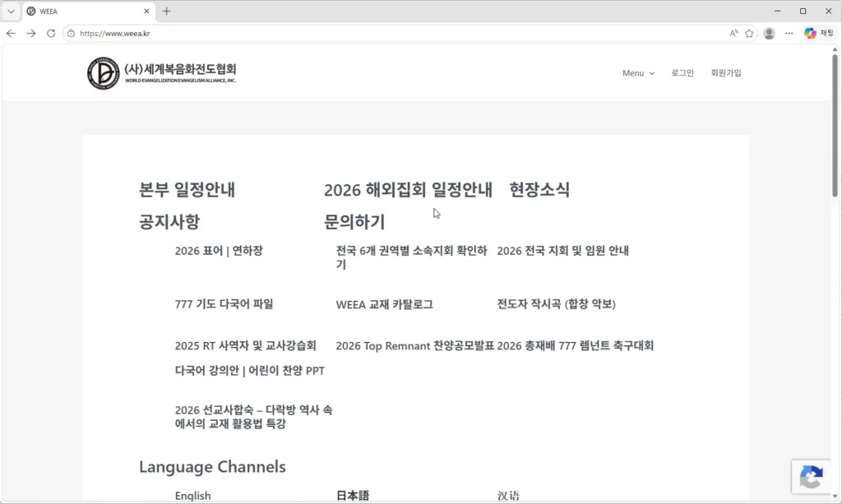The width and height of the screenshot is (842, 504).
Task: Open the tab actions menu arrow
Action: [11, 12]
